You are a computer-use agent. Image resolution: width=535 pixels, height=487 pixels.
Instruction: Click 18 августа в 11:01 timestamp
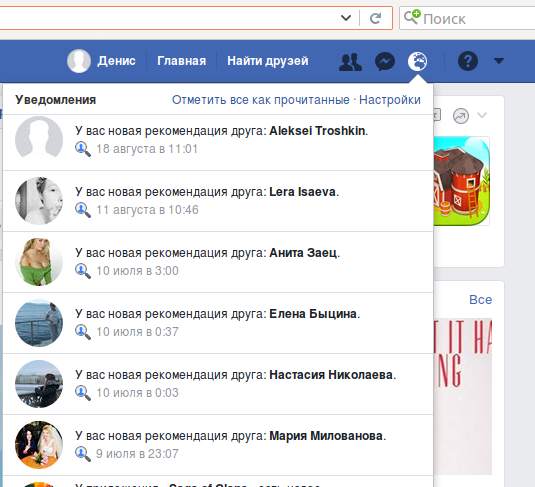pyautogui.click(x=147, y=149)
